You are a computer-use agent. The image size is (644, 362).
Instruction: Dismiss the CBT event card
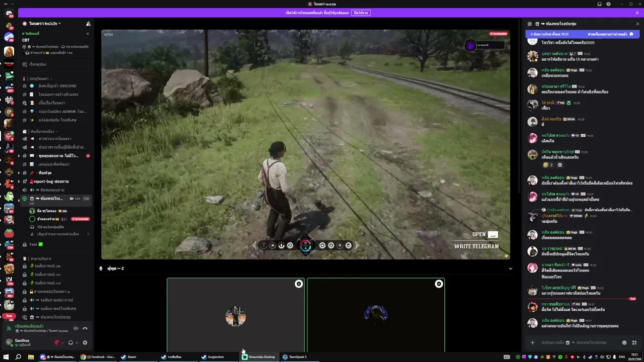(x=88, y=34)
